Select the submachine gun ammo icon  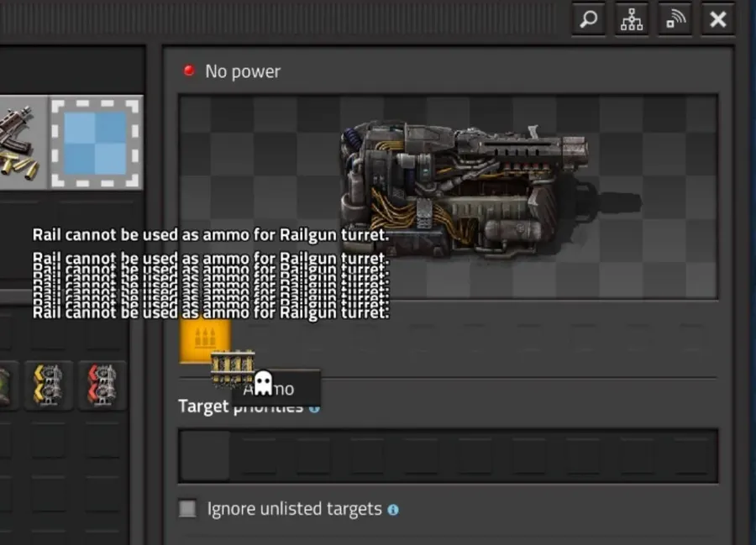click(22, 143)
